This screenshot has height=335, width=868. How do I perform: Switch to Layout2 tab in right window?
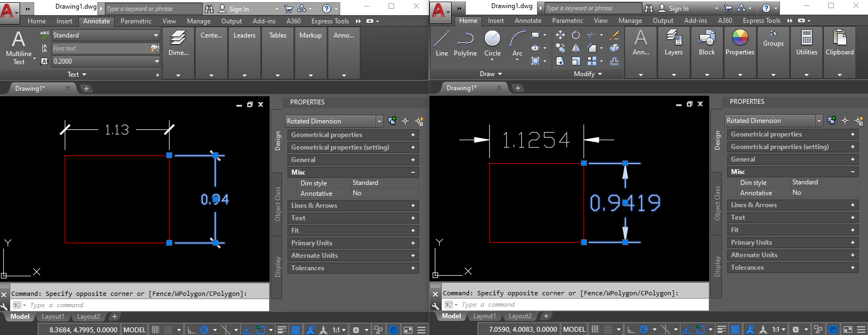520,316
